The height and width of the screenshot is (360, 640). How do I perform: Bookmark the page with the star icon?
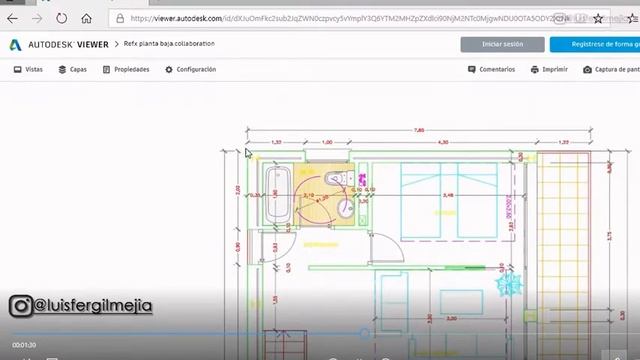[x=598, y=18]
